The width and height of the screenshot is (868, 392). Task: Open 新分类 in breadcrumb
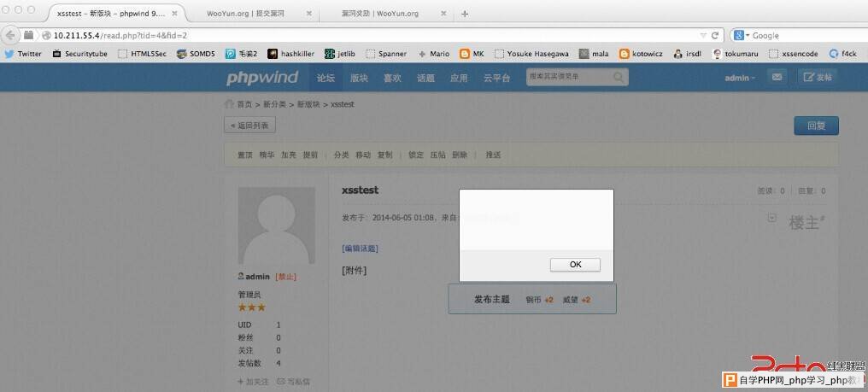tap(274, 104)
